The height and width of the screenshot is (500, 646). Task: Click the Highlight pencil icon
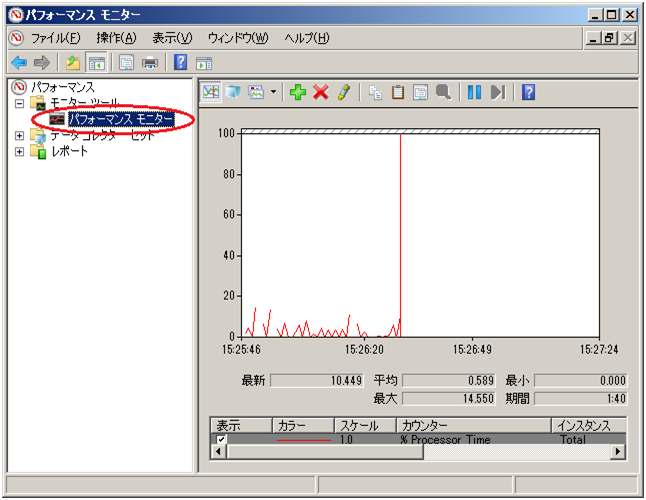(343, 92)
